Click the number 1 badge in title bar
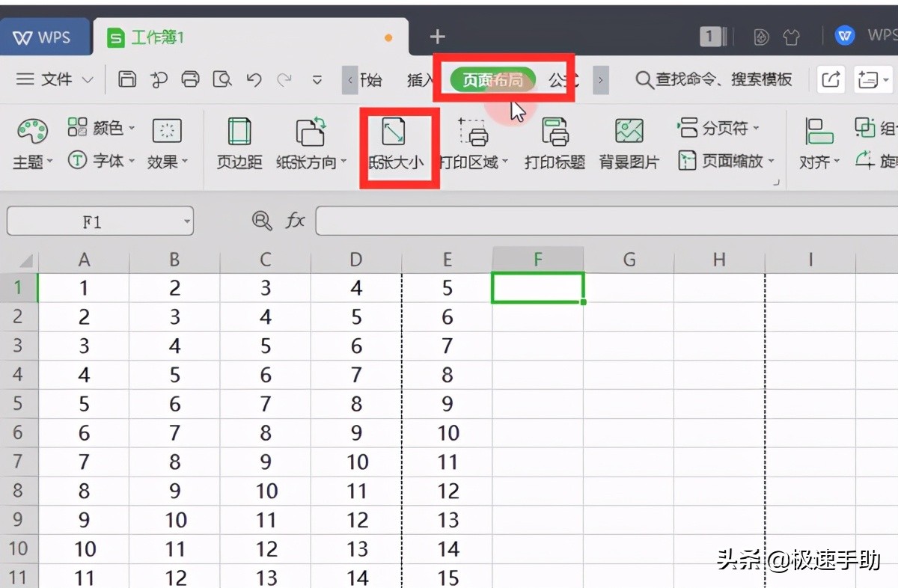 710,36
